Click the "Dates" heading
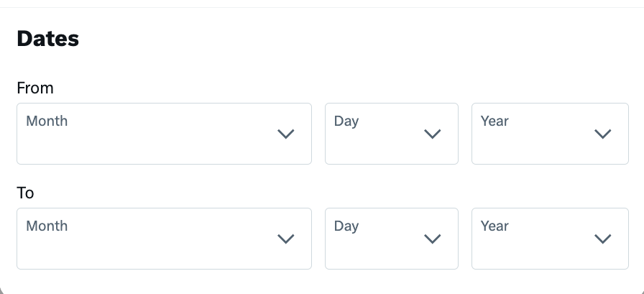The height and width of the screenshot is (294, 644). (47, 39)
